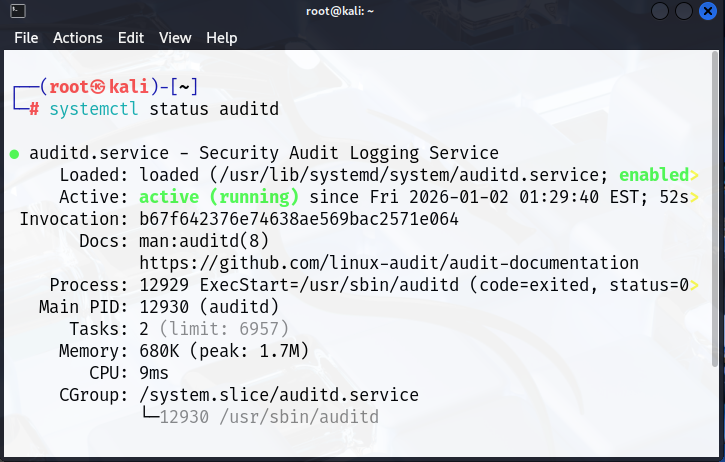Click the terminal icon in title bar

pyautogui.click(x=18, y=11)
